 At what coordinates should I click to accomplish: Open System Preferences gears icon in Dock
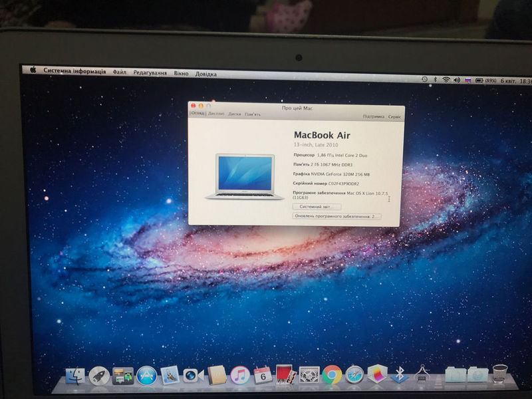(x=309, y=375)
